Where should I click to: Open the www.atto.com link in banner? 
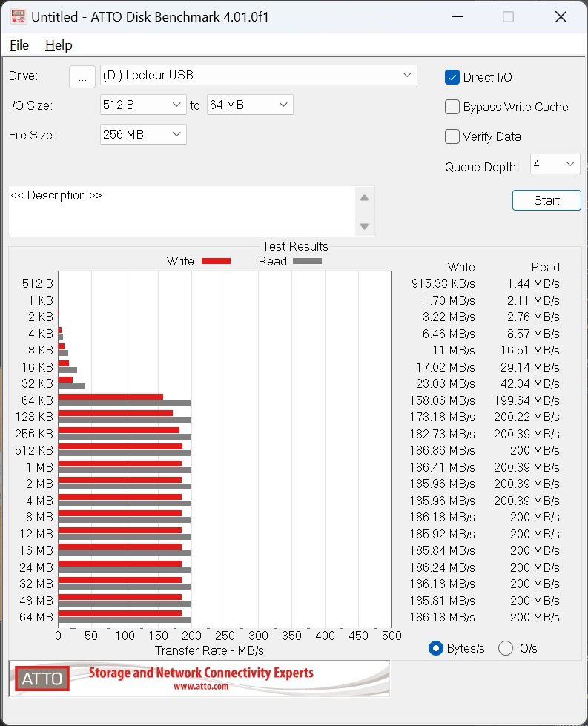point(201,686)
